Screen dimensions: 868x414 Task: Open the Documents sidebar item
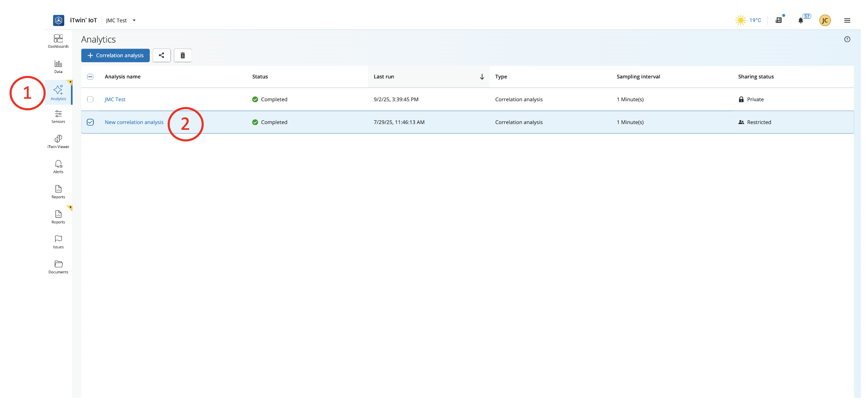click(x=59, y=267)
